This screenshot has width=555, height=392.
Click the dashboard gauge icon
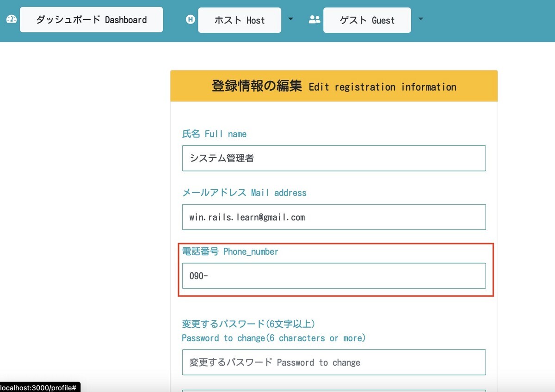pos(12,19)
